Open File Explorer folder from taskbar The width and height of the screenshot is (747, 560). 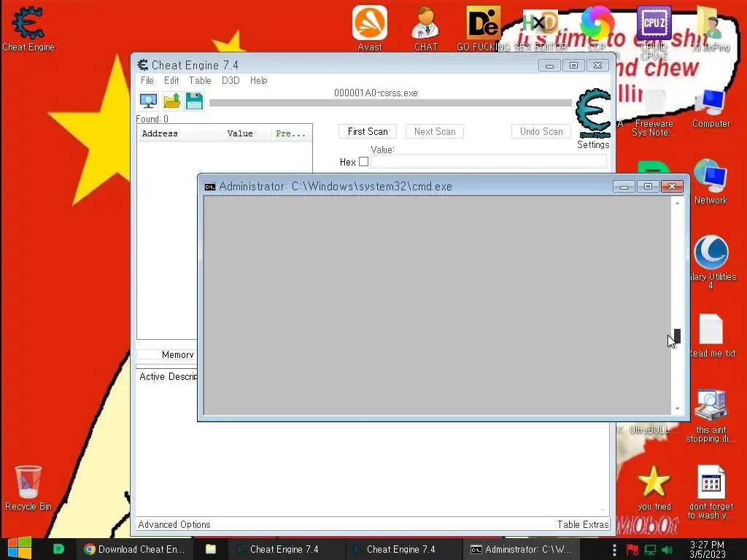[x=211, y=549]
